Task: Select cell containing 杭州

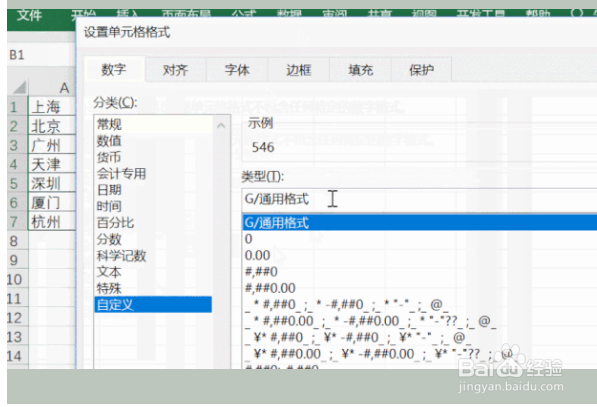Action: (52, 221)
